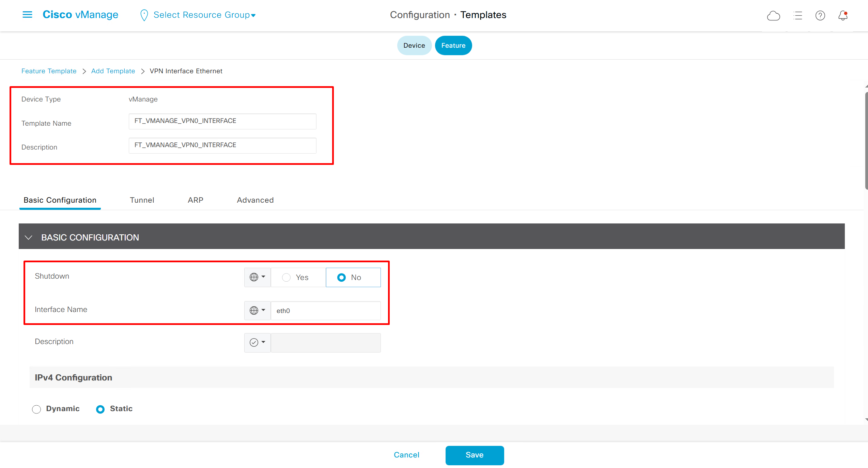868x468 pixels.
Task: Open the help question mark icon
Action: (x=820, y=16)
